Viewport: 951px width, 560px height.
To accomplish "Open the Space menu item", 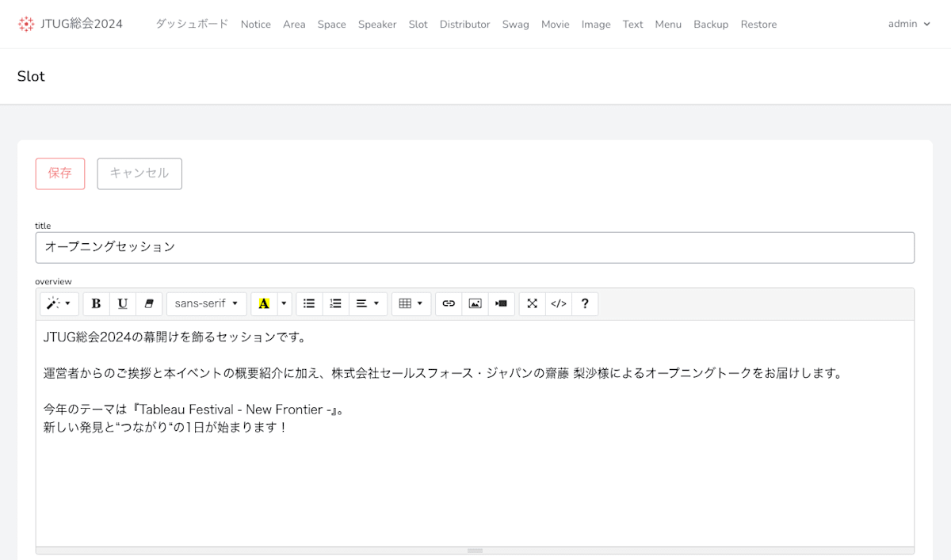I will coord(332,24).
